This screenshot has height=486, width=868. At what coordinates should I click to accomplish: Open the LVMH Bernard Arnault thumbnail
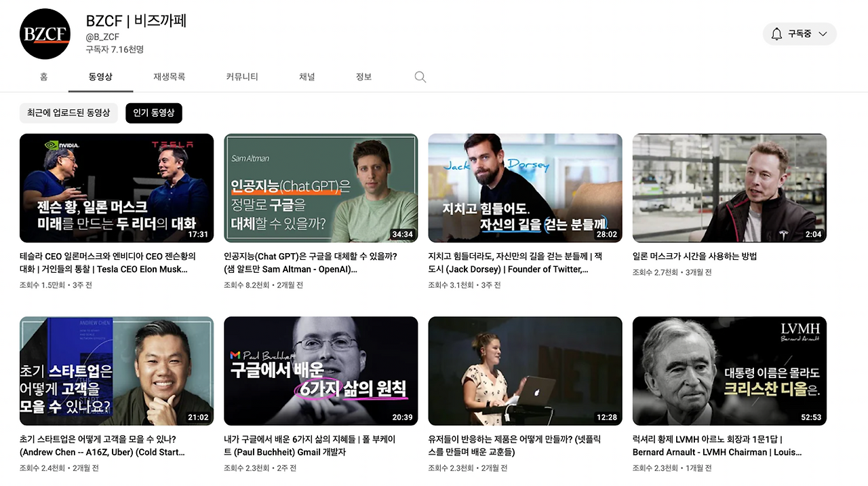[730, 371]
